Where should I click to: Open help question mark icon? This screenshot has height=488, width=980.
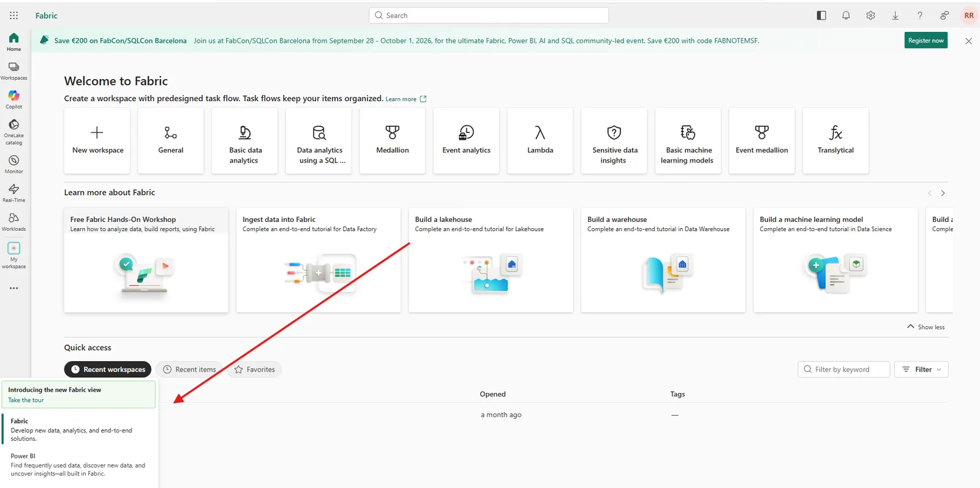click(919, 15)
